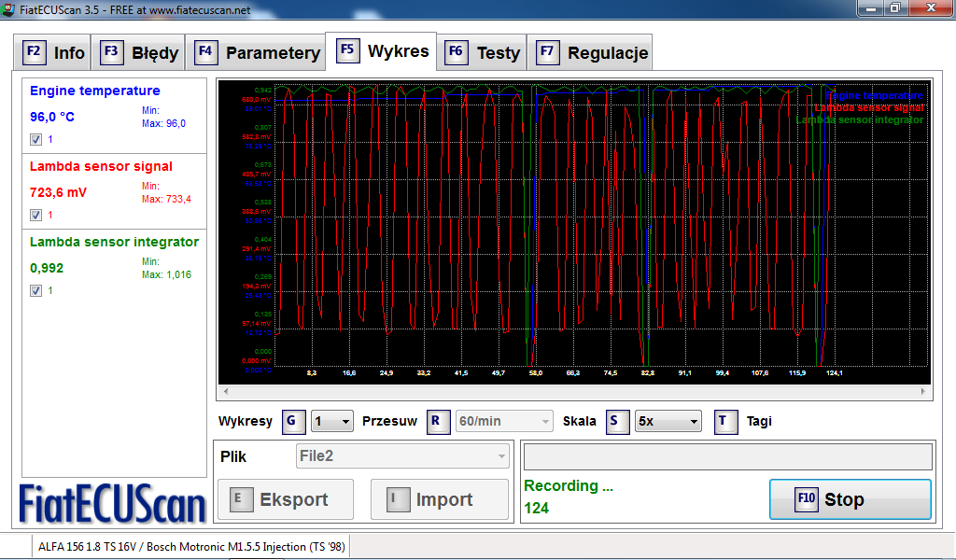Click the right arrow of graph scrollbar
The height and width of the screenshot is (560, 956).
(x=924, y=392)
